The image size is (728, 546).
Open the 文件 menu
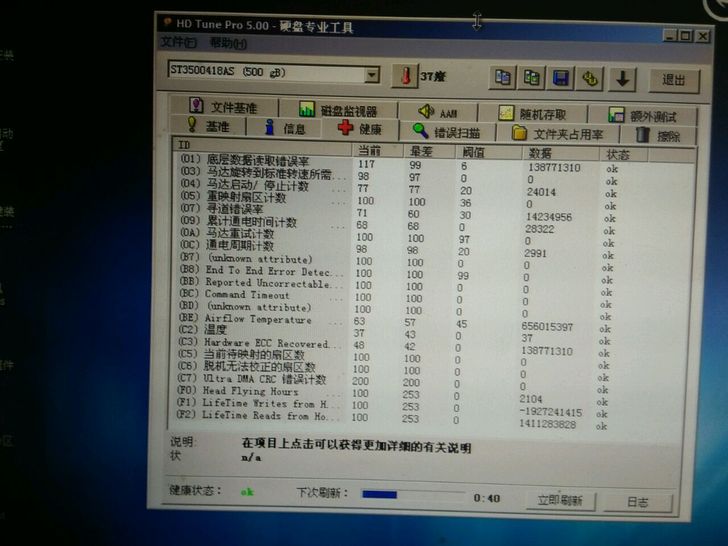179,42
